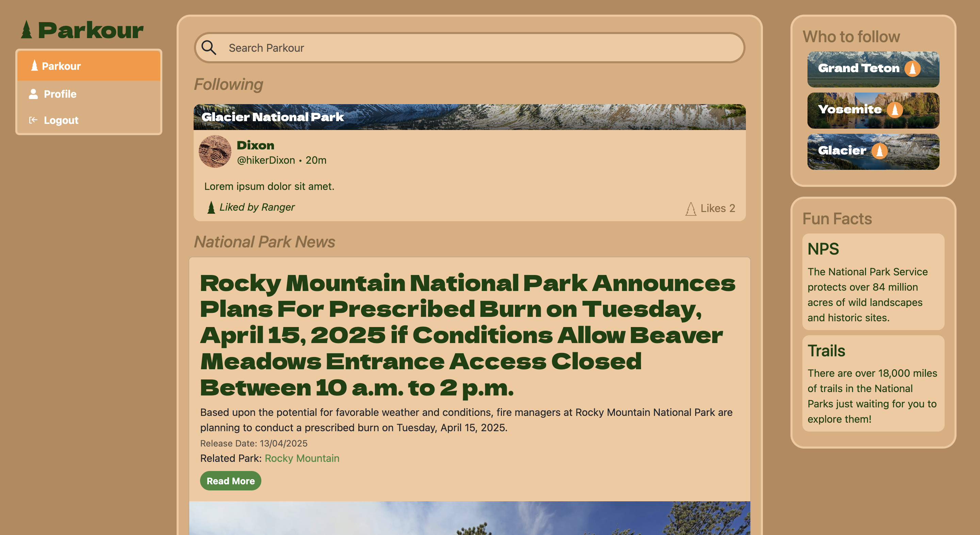Viewport: 980px width, 535px height.
Task: Focus the Search Parkour field
Action: [469, 48]
